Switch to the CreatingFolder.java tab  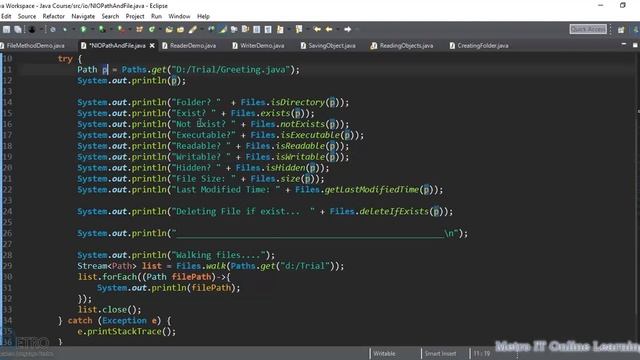pyautogui.click(x=479, y=46)
